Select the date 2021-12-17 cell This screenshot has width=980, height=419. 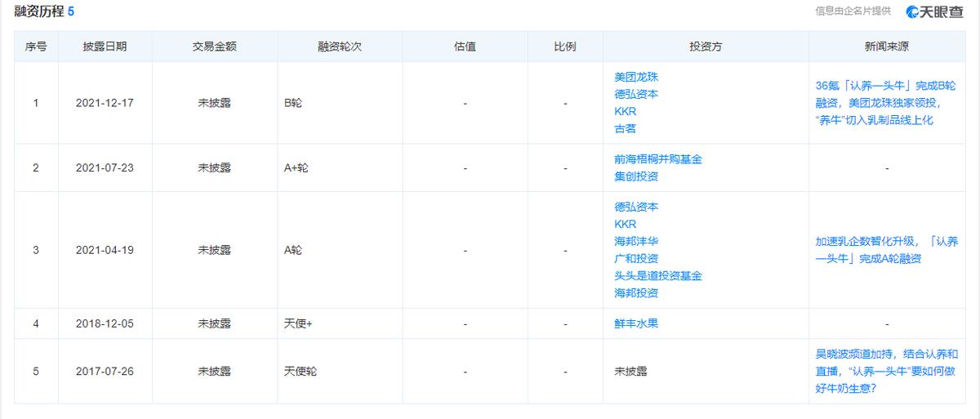105,103
